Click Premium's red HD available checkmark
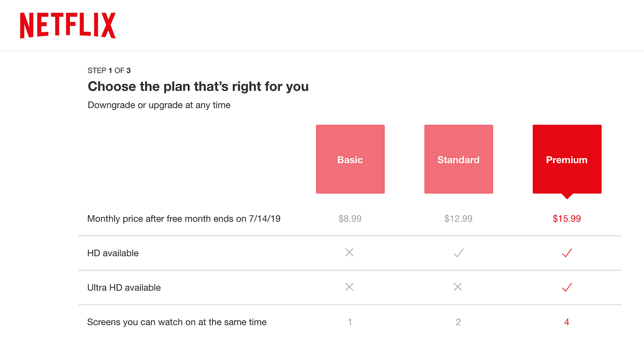Image resolution: width=644 pixels, height=339 pixels. (x=567, y=253)
